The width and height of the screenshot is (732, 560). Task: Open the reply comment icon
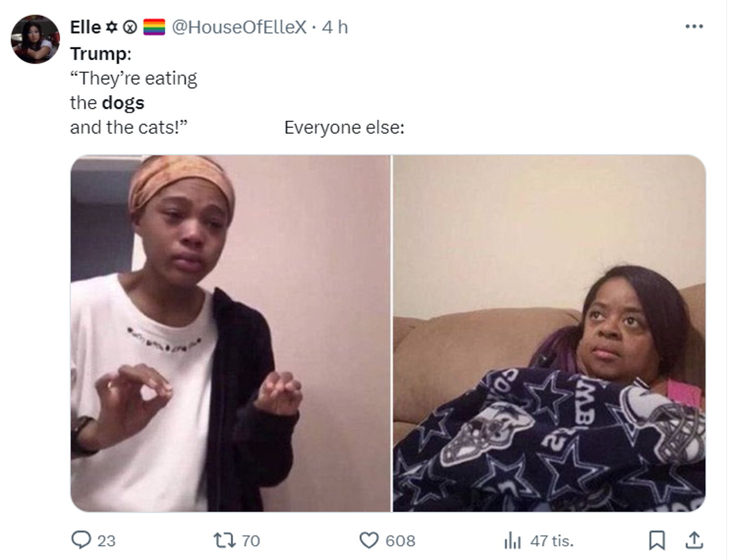81,540
